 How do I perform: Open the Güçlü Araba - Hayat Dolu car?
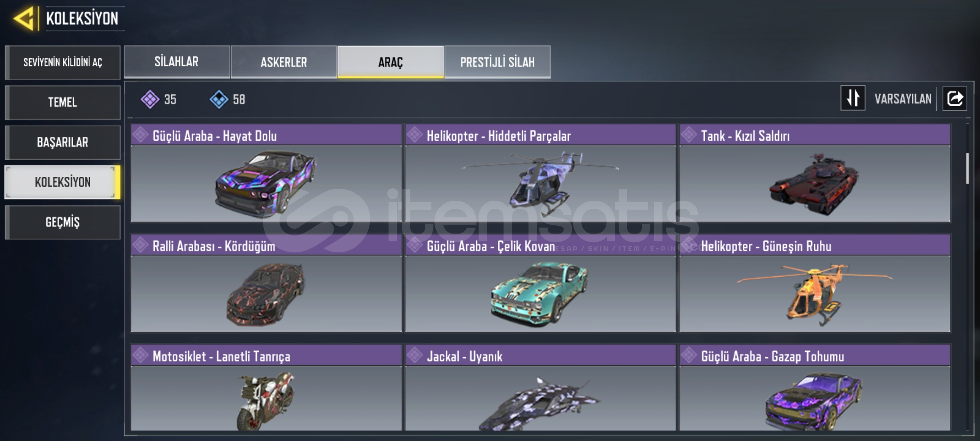[266, 173]
